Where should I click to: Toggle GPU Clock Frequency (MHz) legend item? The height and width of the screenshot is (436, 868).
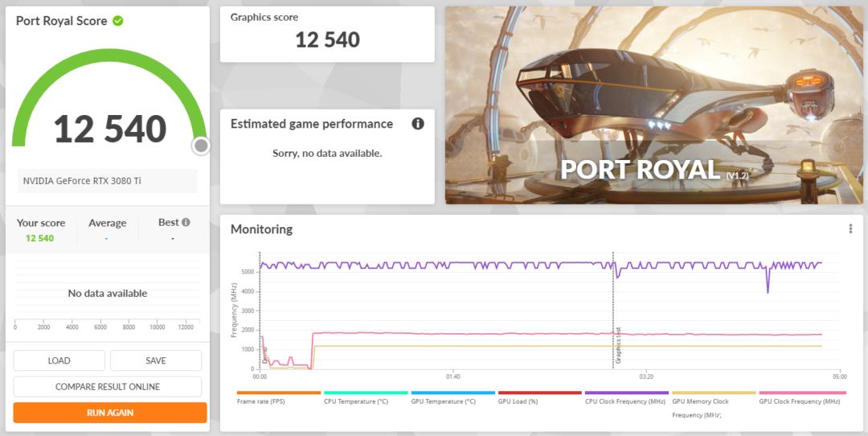[801, 397]
